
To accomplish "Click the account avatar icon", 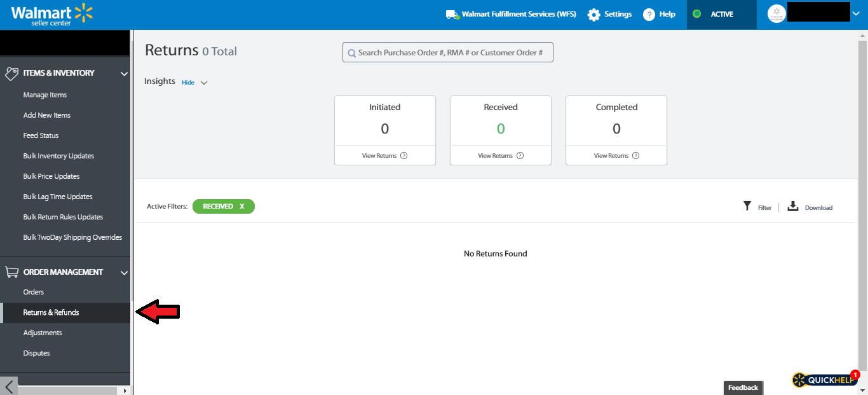I will (x=776, y=14).
